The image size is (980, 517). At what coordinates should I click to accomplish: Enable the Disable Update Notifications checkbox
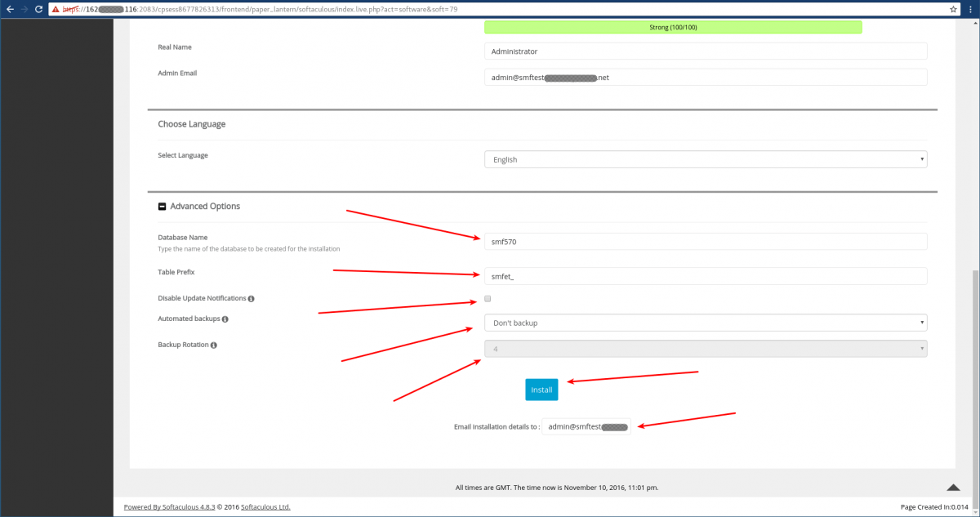click(x=487, y=298)
